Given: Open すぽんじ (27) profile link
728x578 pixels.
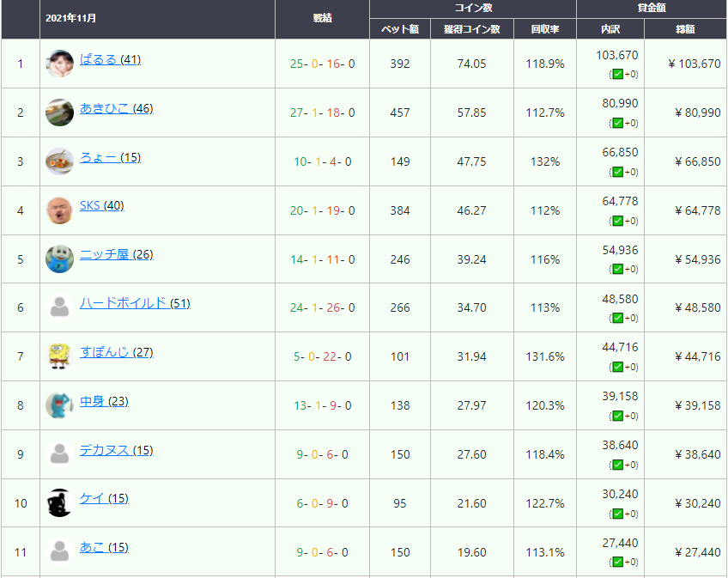Looking at the screenshot, I should click(116, 352).
